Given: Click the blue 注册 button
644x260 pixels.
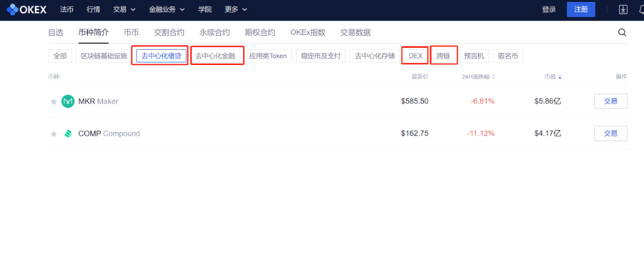Looking at the screenshot, I should pyautogui.click(x=580, y=10).
